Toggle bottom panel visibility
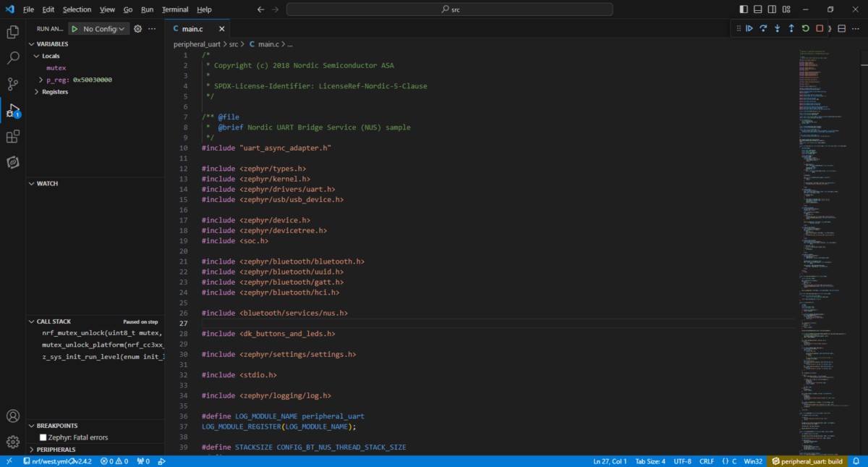 (x=758, y=9)
